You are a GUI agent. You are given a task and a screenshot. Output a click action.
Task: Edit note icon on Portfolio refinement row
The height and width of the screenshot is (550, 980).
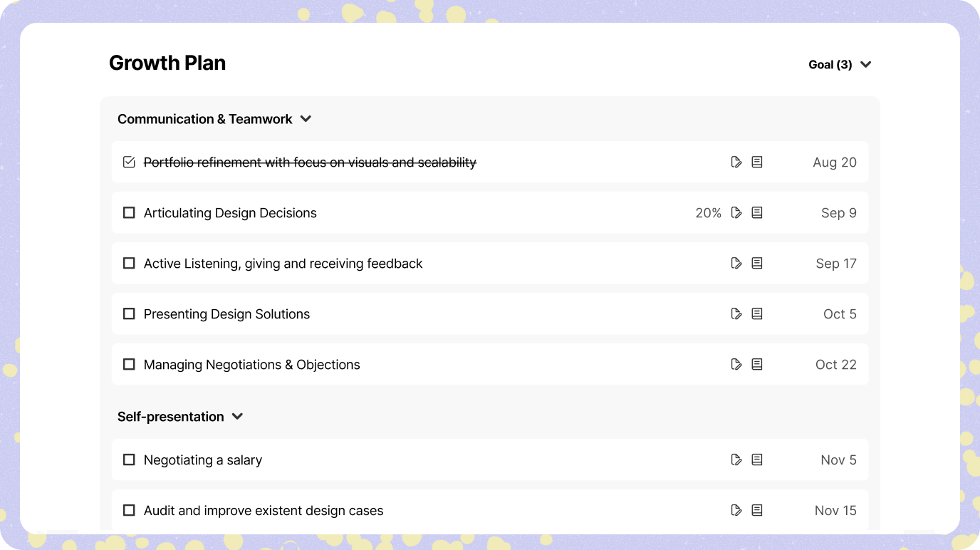(x=736, y=162)
